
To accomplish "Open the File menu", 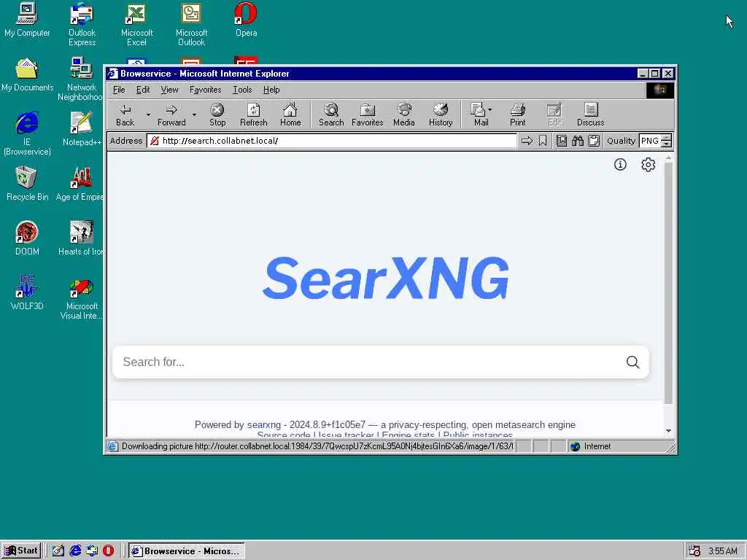I will click(x=119, y=90).
